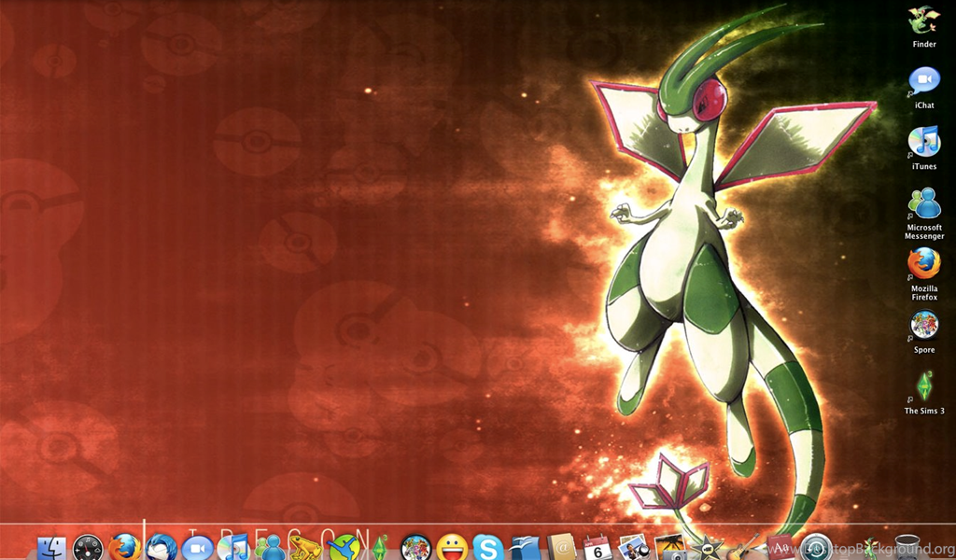The height and width of the screenshot is (560, 956).
Task: Click the yellow frog icon in the dock
Action: click(306, 548)
